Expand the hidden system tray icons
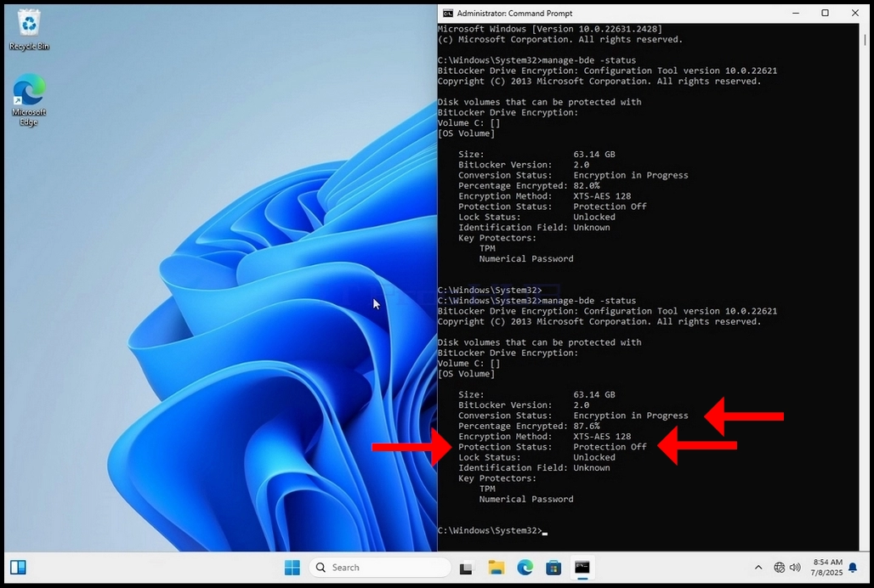 click(758, 568)
